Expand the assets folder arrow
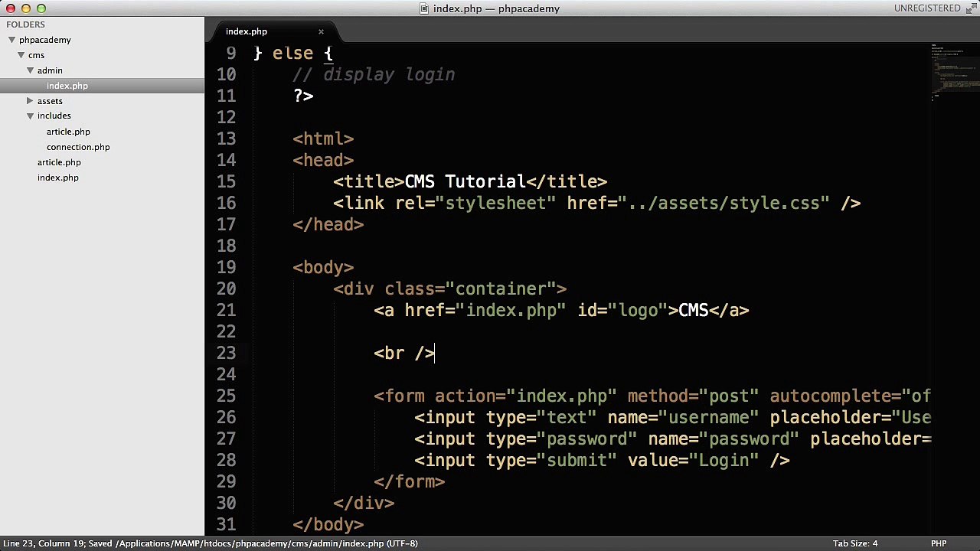The image size is (980, 551). pyautogui.click(x=30, y=101)
